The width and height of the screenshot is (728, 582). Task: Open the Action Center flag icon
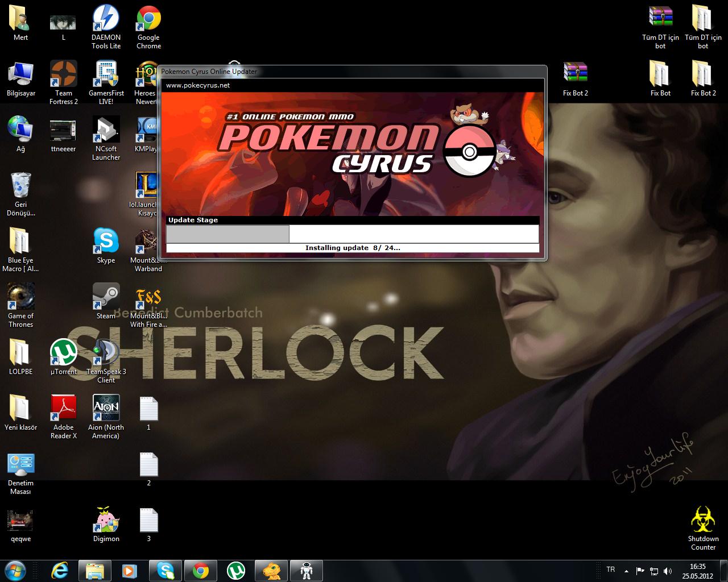(640, 571)
